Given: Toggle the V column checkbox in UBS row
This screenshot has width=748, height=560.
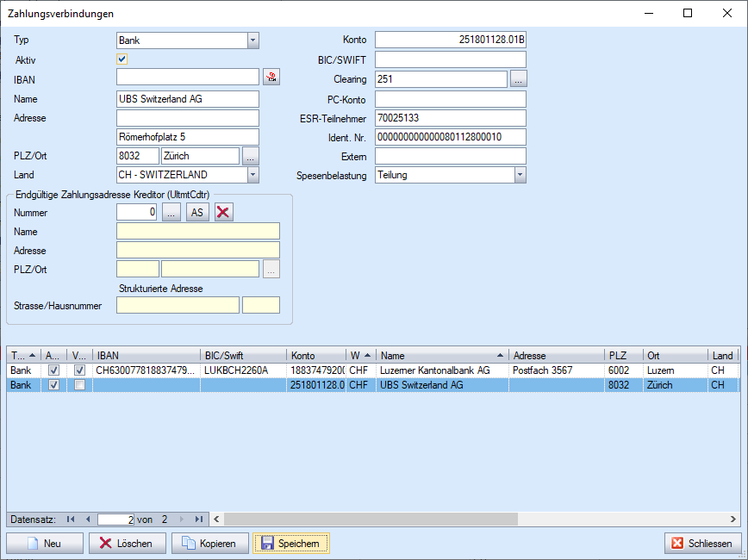Looking at the screenshot, I should point(79,385).
